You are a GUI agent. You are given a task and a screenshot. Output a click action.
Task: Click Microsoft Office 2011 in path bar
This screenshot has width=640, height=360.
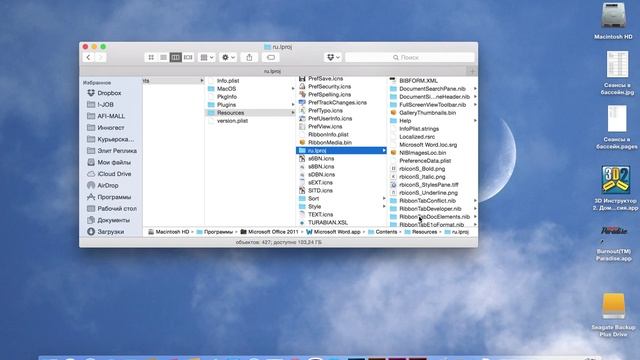coord(269,232)
